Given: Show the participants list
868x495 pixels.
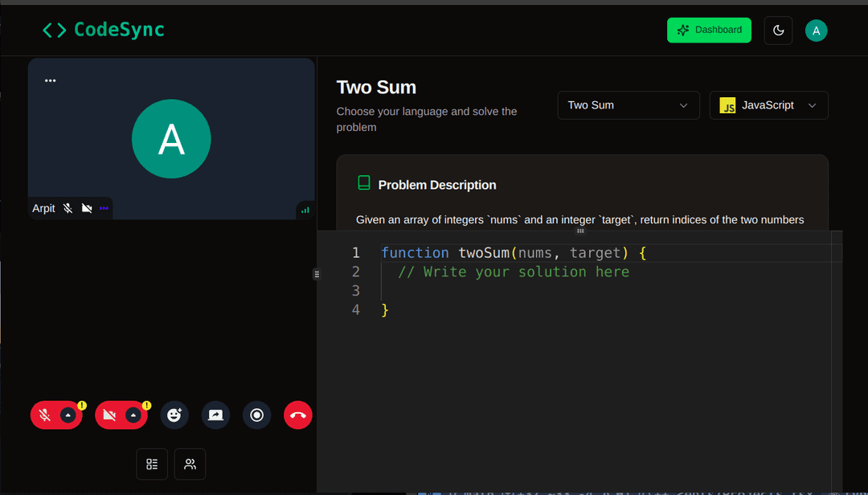Looking at the screenshot, I should coord(190,464).
